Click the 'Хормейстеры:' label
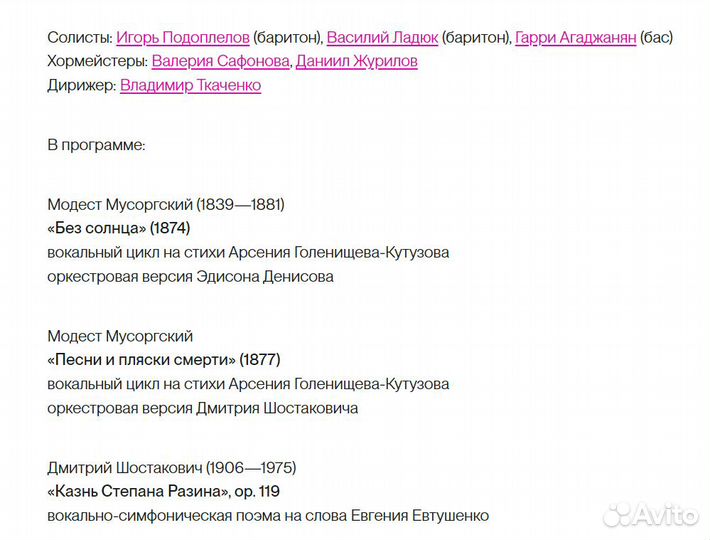 pyautogui.click(x=97, y=62)
